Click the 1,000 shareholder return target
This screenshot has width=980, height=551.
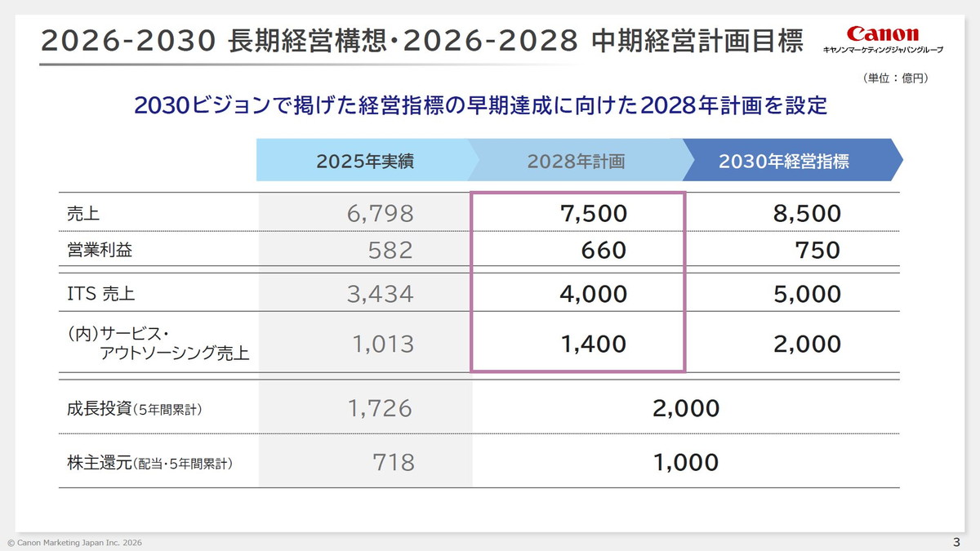686,463
